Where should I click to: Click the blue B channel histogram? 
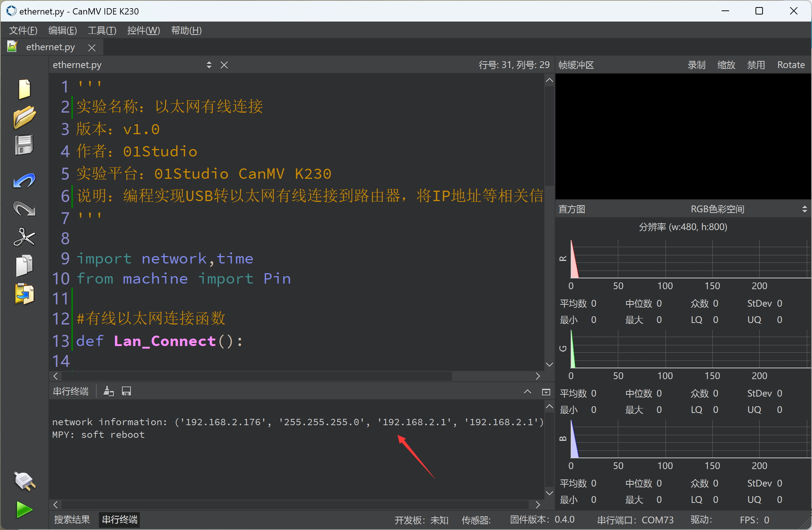pos(690,439)
